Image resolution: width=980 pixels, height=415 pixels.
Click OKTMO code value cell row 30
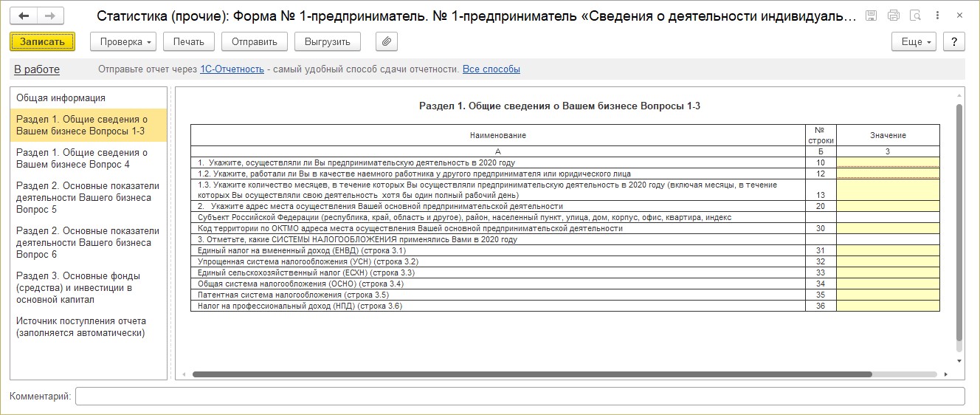click(x=888, y=228)
